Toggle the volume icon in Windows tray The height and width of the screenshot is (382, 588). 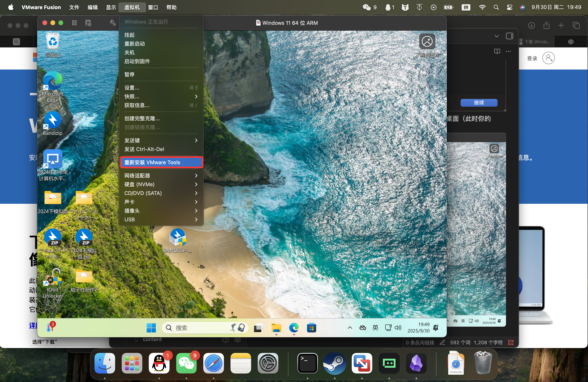[398, 328]
